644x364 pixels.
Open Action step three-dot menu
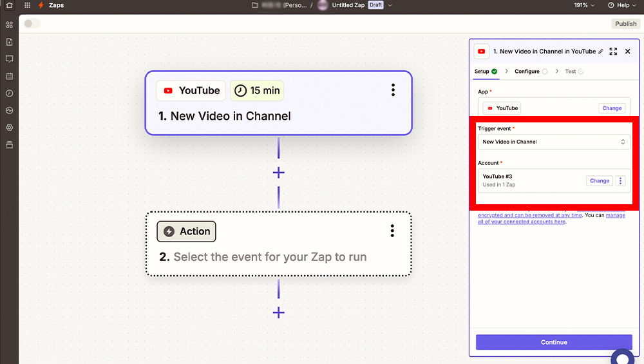392,231
